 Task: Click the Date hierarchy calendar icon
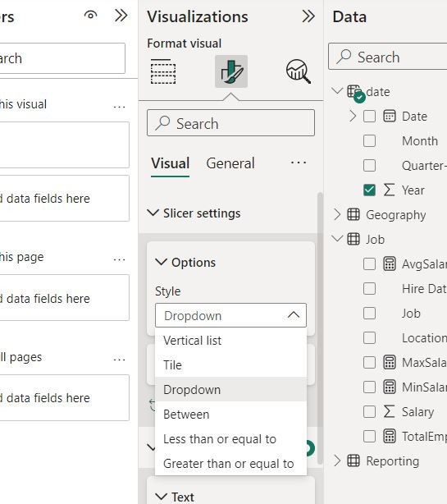pos(390,116)
